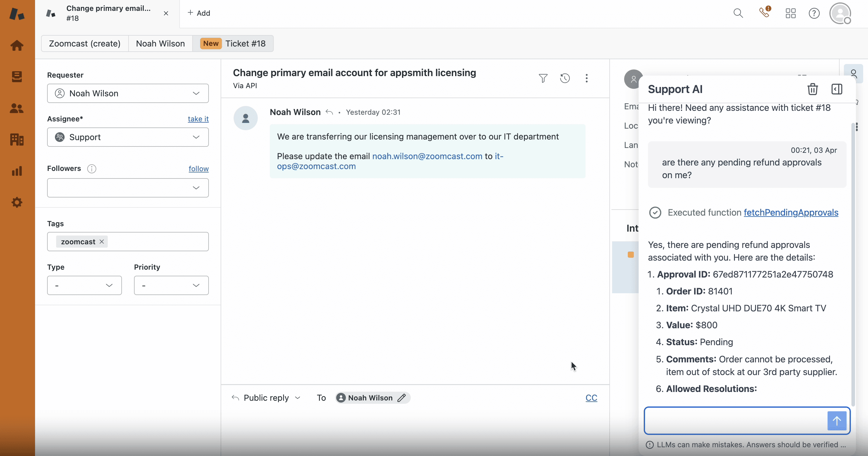The height and width of the screenshot is (456, 868).
Task: Click the Support AI message input
Action: point(735,421)
